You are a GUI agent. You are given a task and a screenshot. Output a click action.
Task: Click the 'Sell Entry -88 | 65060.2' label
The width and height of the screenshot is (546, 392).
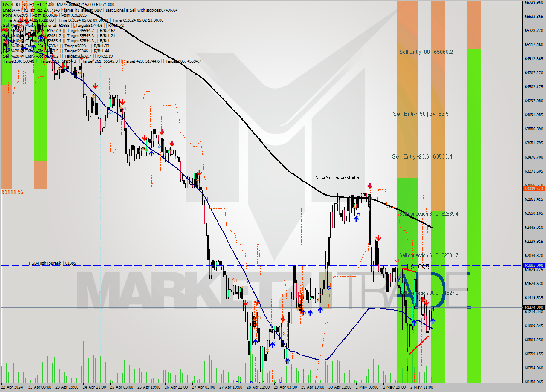click(426, 52)
